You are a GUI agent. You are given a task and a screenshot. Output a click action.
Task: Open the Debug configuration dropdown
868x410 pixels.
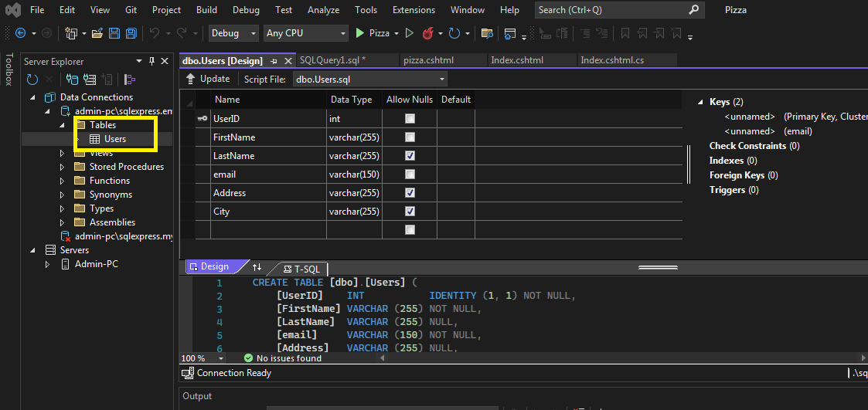click(233, 33)
